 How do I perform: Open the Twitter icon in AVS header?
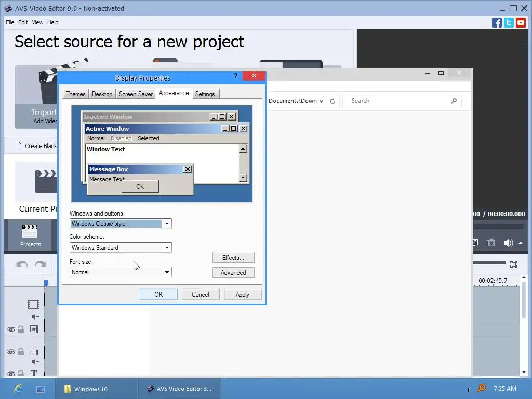pos(509,23)
